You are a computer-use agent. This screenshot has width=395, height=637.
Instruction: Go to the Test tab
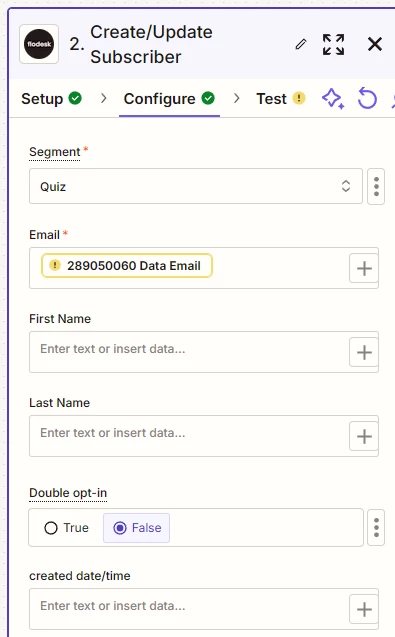coord(281,99)
